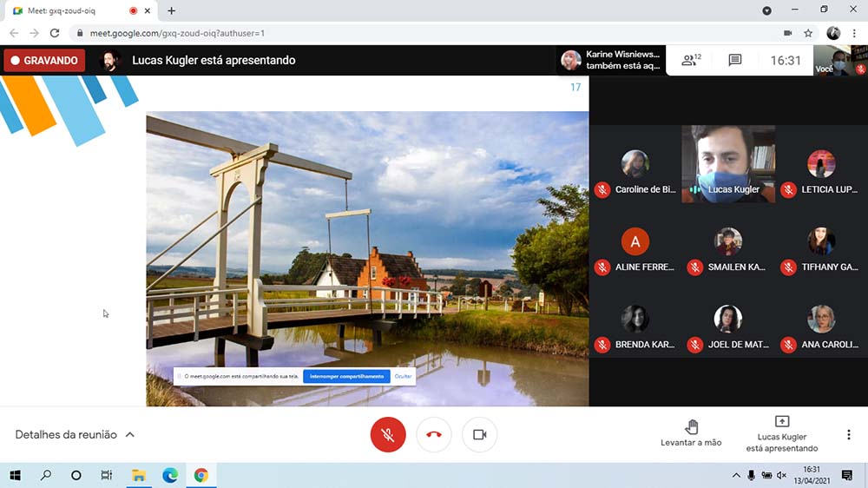Open Lucas Kugler está apresentando options

782,434
